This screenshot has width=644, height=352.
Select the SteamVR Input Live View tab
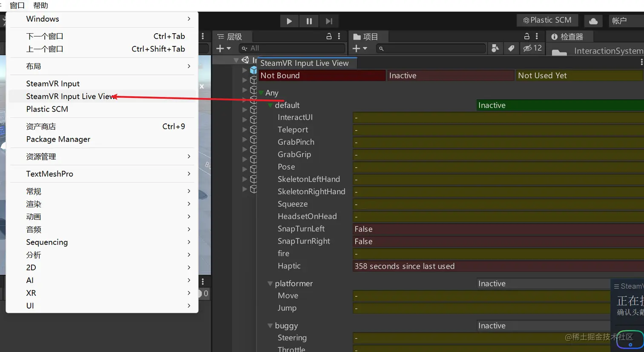(308, 63)
